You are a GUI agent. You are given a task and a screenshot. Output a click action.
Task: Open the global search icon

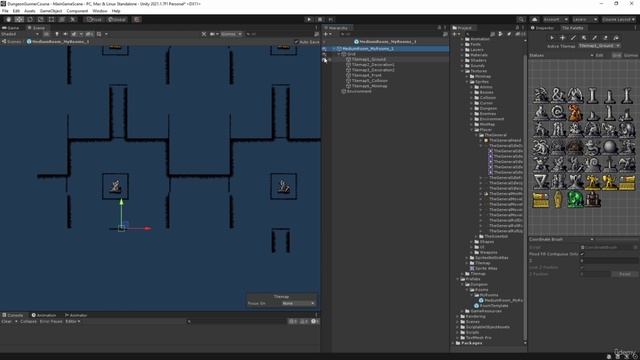[521, 20]
